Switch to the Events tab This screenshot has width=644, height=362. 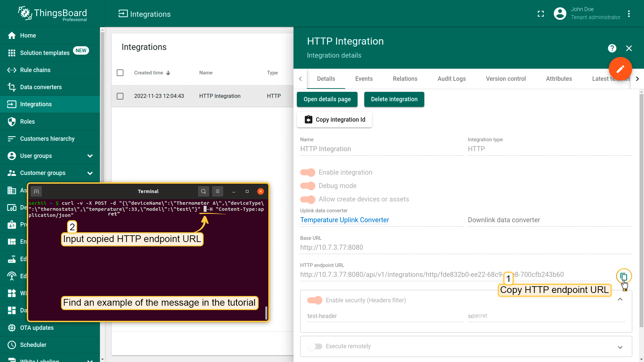[x=364, y=79]
